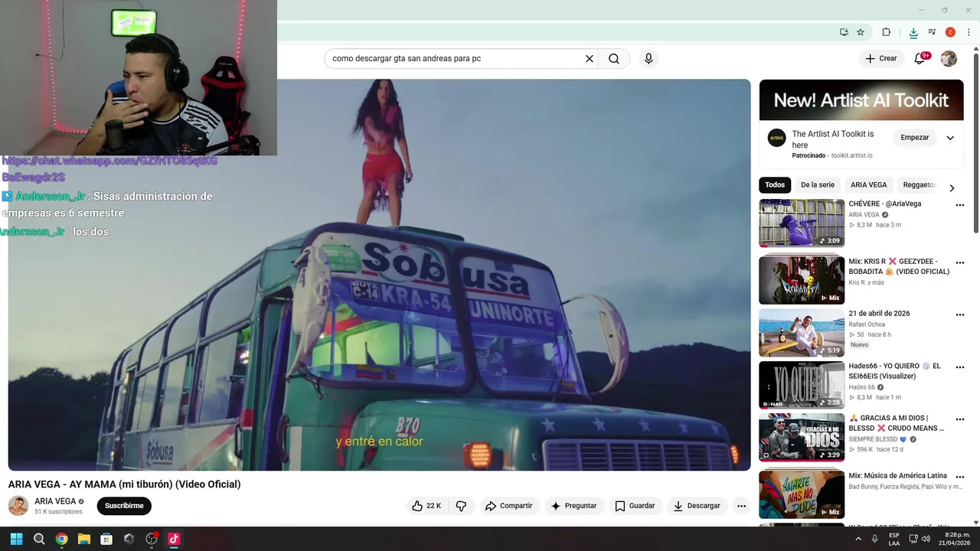Show hidden system tray icons
The image size is (980, 551).
tap(858, 539)
